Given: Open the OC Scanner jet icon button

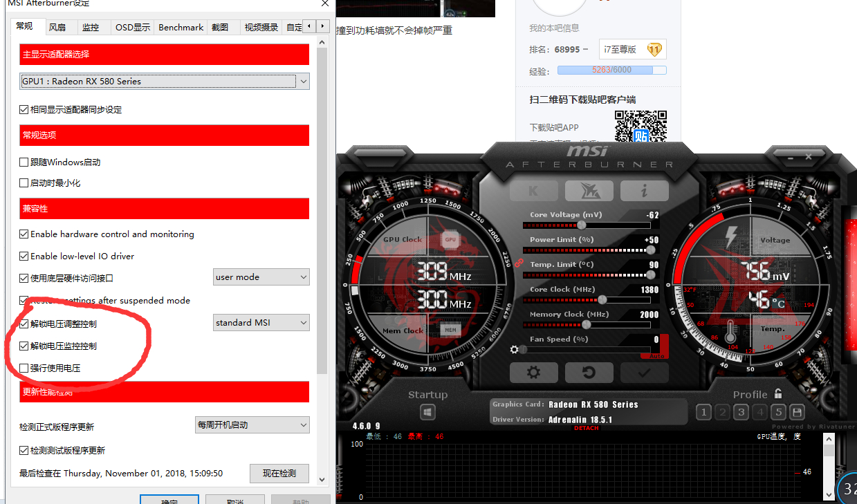Looking at the screenshot, I should 589,191.
